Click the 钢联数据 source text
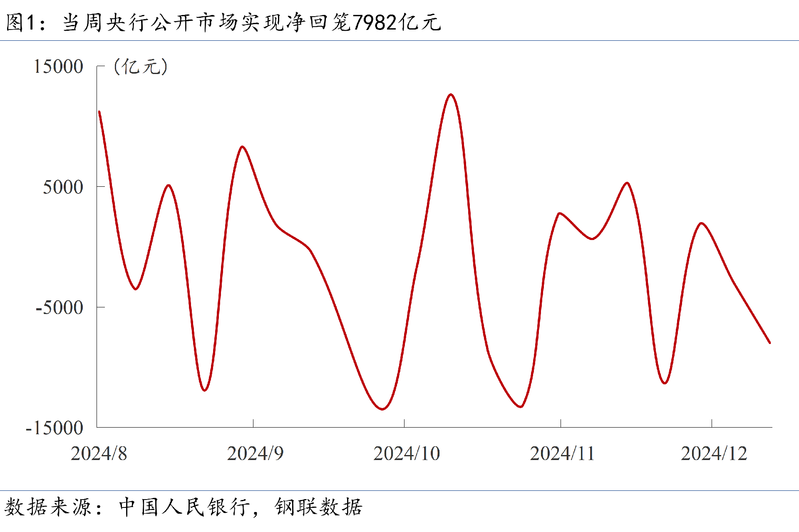Screen dimensions: 799x532 point(318,507)
